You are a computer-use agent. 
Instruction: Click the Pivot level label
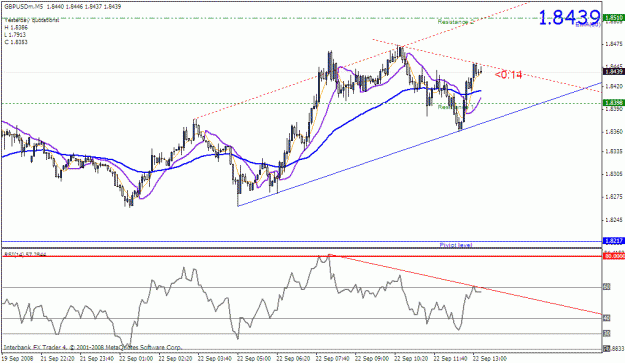coord(456,245)
